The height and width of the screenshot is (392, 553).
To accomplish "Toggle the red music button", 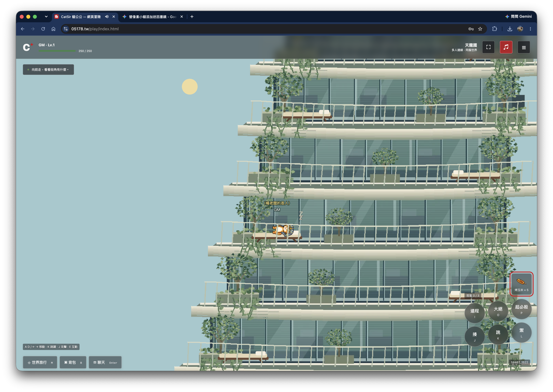I will point(506,47).
